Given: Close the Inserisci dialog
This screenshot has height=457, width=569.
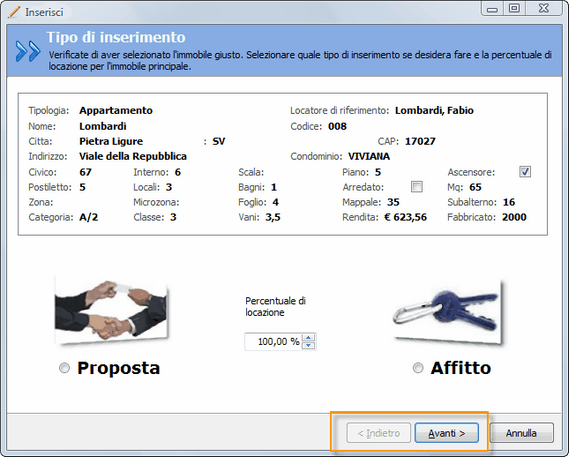Looking at the screenshot, I should click(x=544, y=8).
